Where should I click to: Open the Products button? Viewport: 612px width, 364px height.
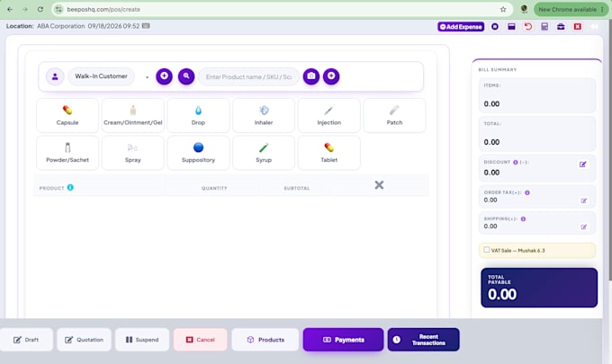(265, 340)
